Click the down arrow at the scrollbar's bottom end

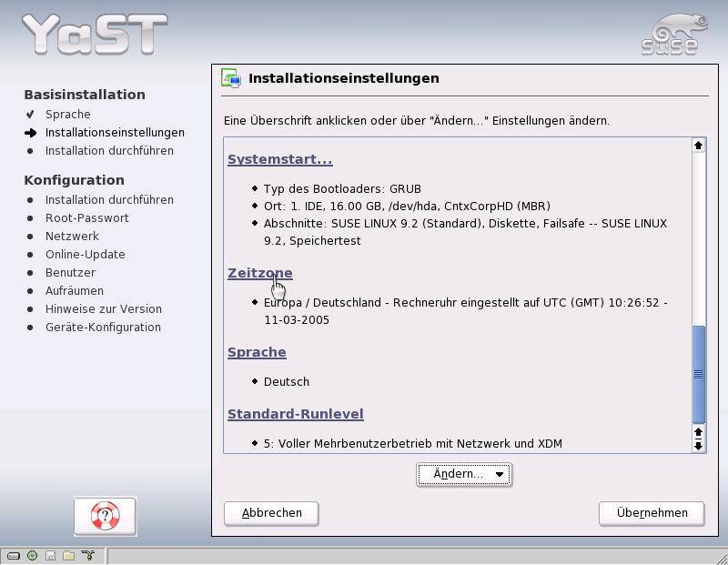click(x=698, y=446)
